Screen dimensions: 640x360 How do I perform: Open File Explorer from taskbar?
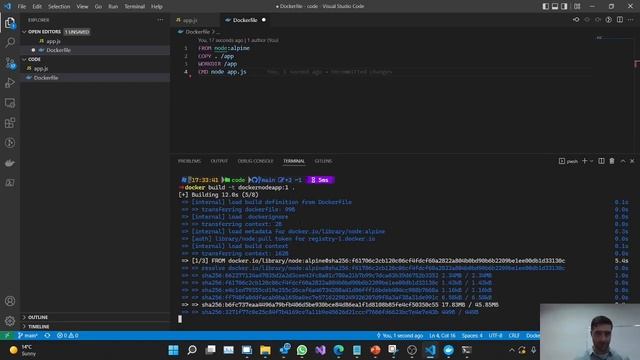tap(265, 350)
